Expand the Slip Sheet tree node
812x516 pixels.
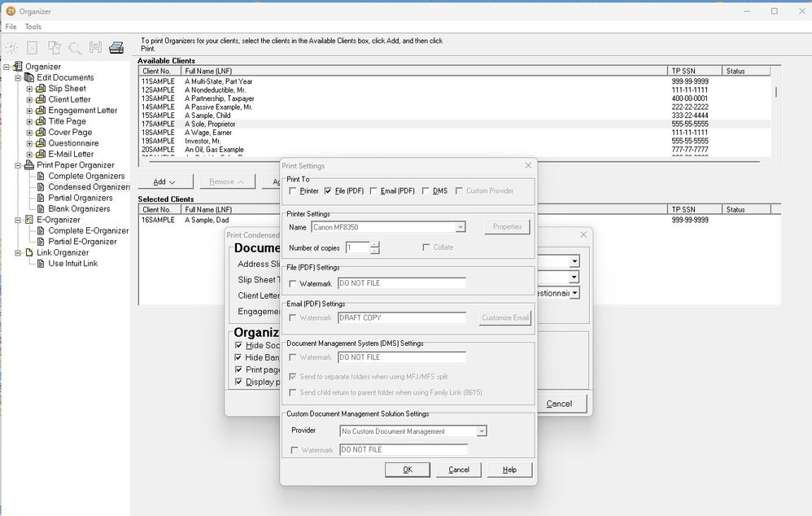click(28, 89)
